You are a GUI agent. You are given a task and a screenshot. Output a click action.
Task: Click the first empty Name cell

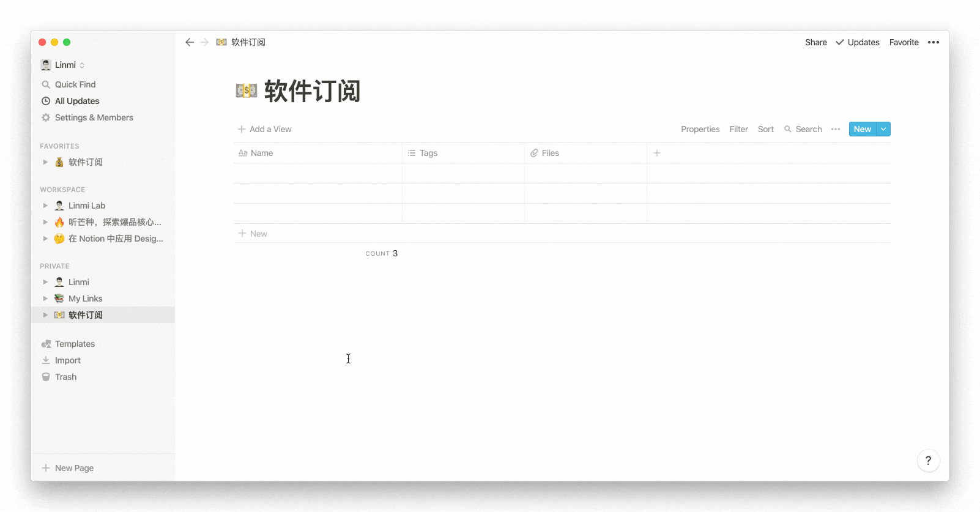pyautogui.click(x=317, y=173)
